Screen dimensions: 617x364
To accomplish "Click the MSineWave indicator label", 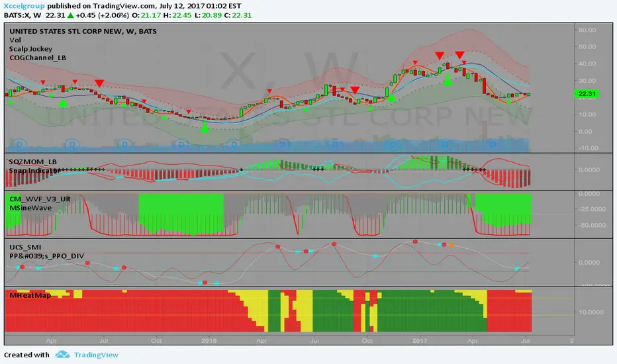I will [30, 208].
